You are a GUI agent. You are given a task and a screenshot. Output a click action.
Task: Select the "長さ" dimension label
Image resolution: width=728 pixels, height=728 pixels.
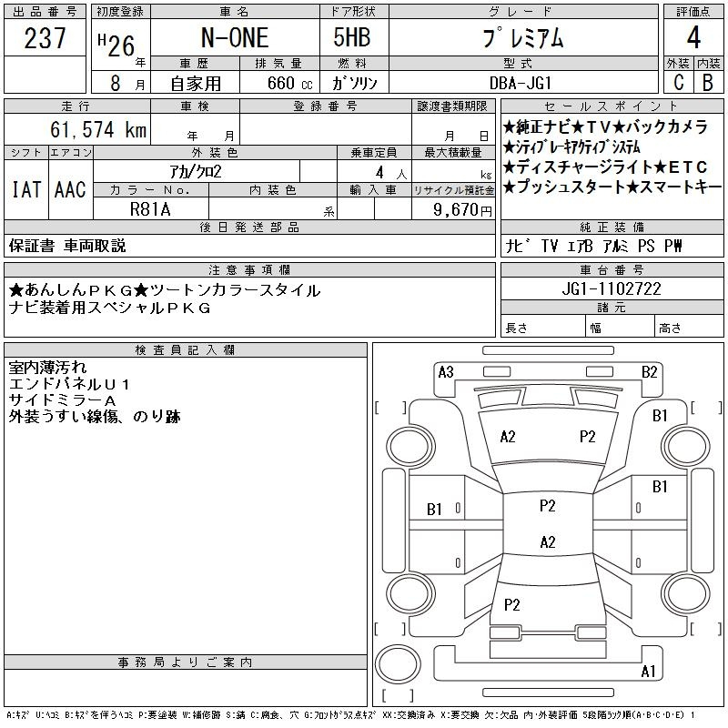point(516,329)
